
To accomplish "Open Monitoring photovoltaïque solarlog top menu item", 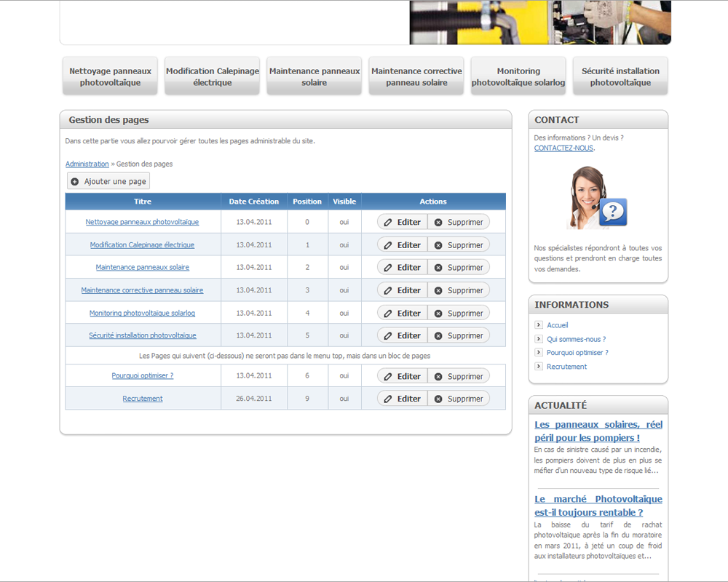I will point(518,76).
